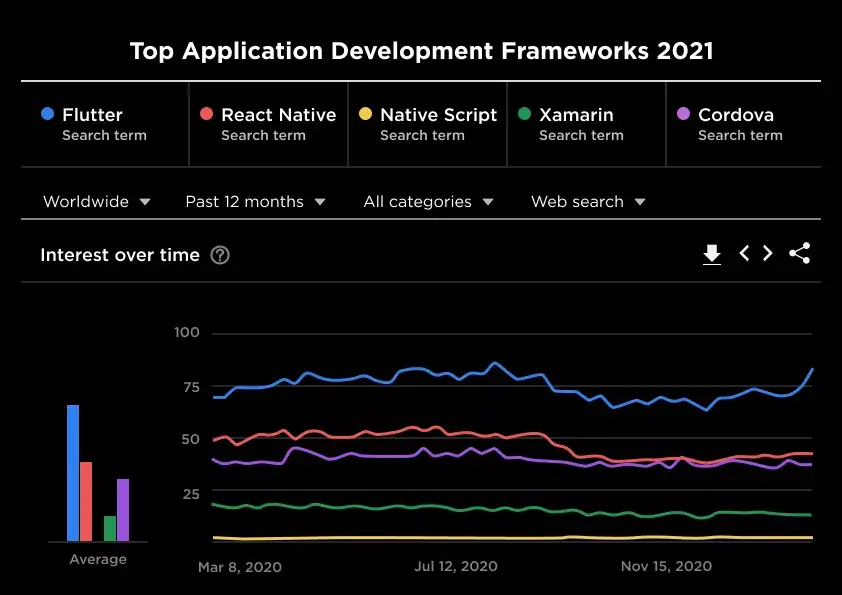Screen dimensions: 842x595
Task: Click the 75 y-axis value
Action: (x=191, y=387)
